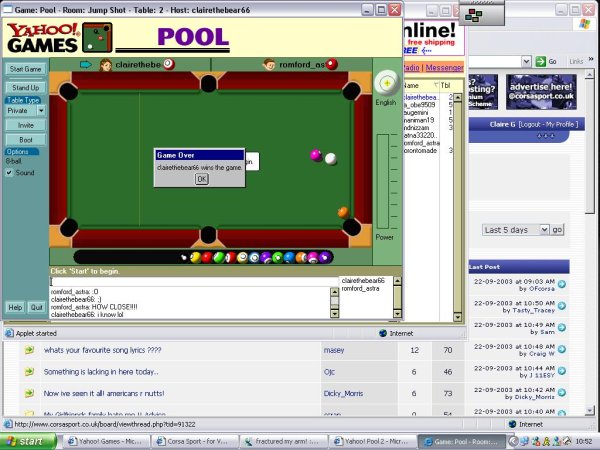The width and height of the screenshot is (600, 450).
Task: Click the network icon on floating toolbar
Action: point(474,15)
